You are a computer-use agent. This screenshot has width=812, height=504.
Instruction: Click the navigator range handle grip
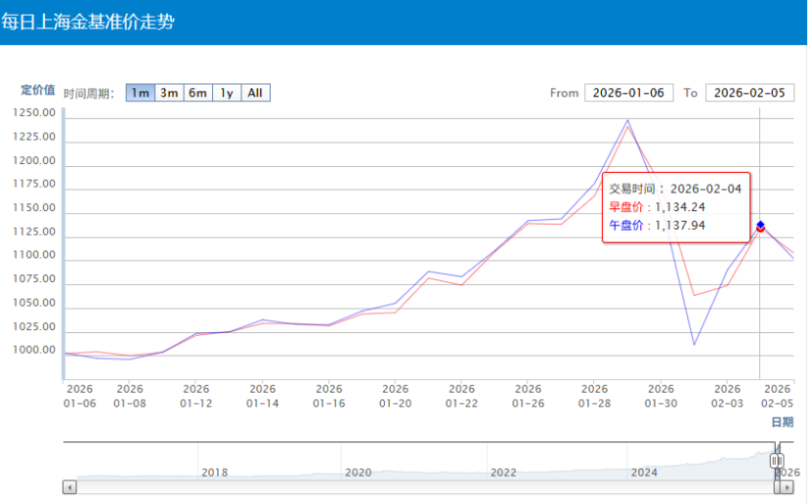(777, 460)
